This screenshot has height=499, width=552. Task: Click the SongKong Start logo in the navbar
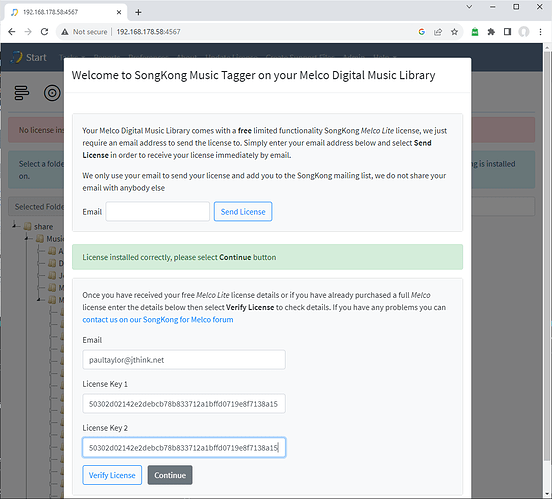[28, 57]
